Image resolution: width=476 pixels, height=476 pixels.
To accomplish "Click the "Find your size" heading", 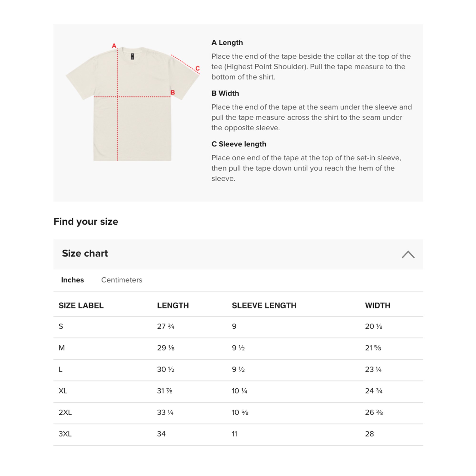I will click(86, 222).
